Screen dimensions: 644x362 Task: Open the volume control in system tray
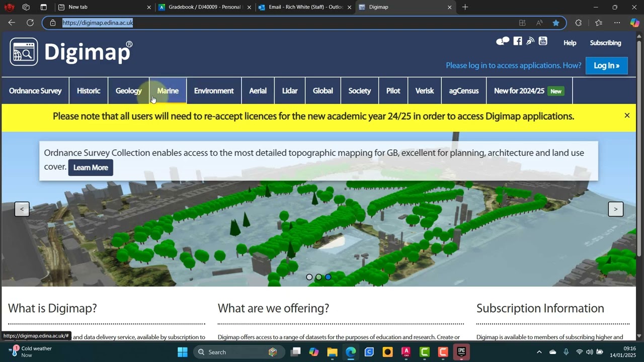pyautogui.click(x=590, y=352)
